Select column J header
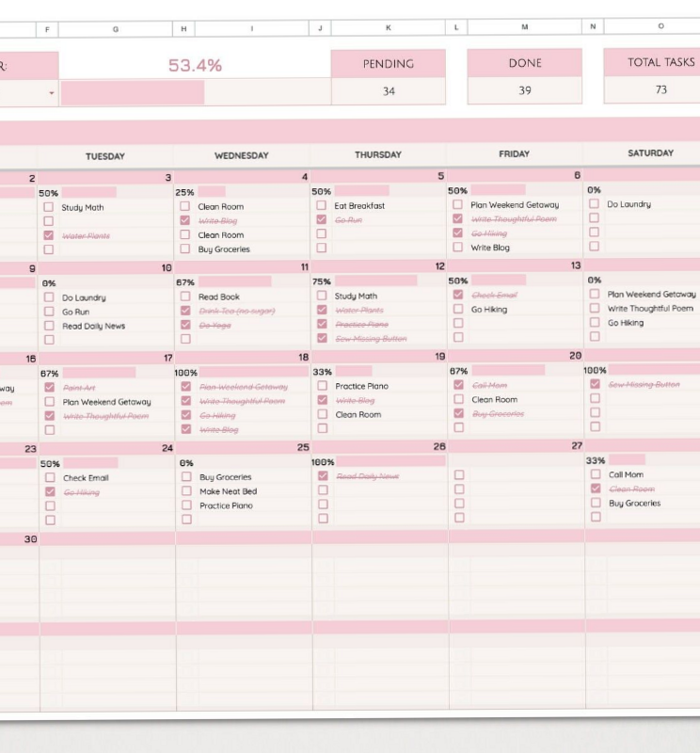Screen dimensions: 700x753 pyautogui.click(x=320, y=28)
